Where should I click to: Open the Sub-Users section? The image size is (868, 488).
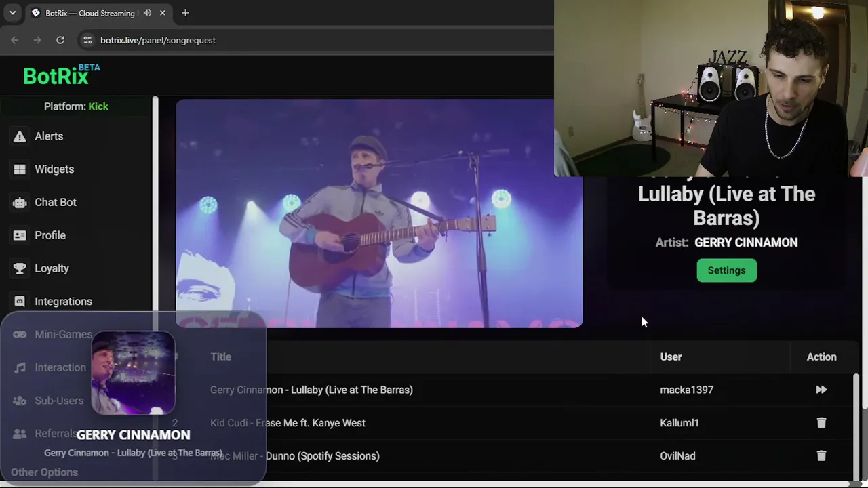59,401
